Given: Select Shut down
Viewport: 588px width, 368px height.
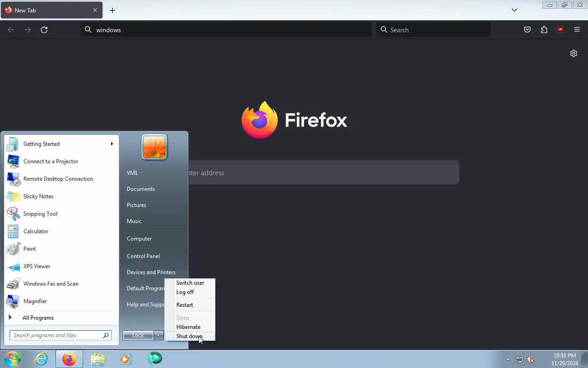Looking at the screenshot, I should pyautogui.click(x=190, y=336).
